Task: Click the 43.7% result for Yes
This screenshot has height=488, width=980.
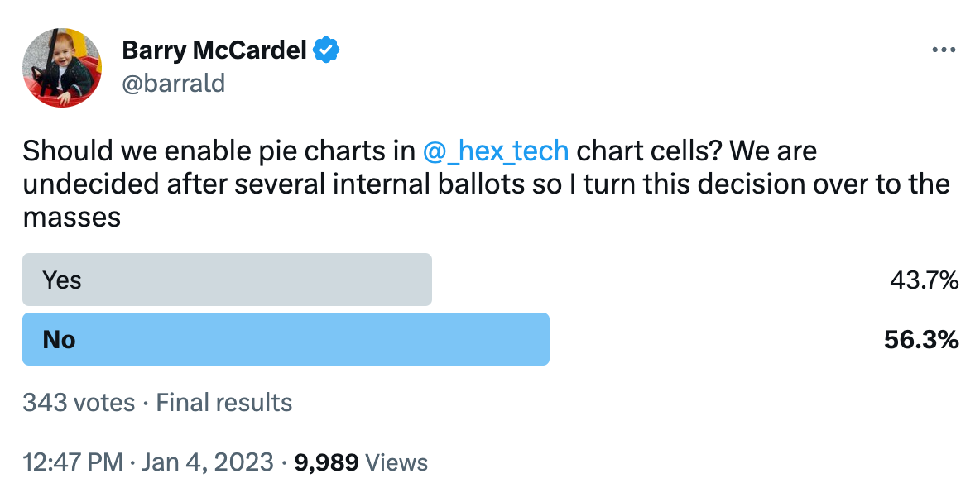Action: [x=925, y=280]
